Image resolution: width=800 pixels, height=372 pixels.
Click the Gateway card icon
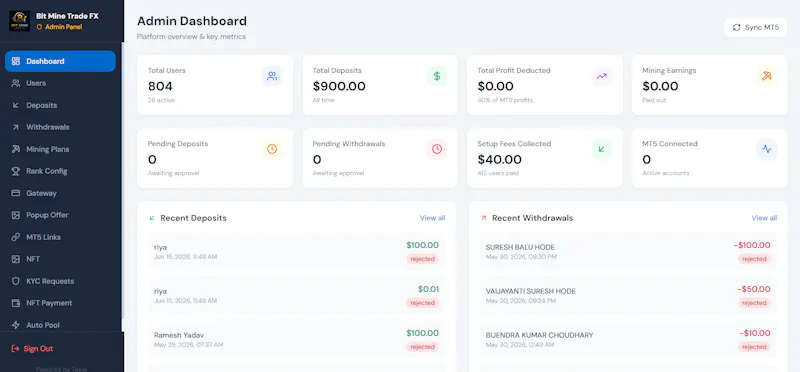pyautogui.click(x=16, y=193)
